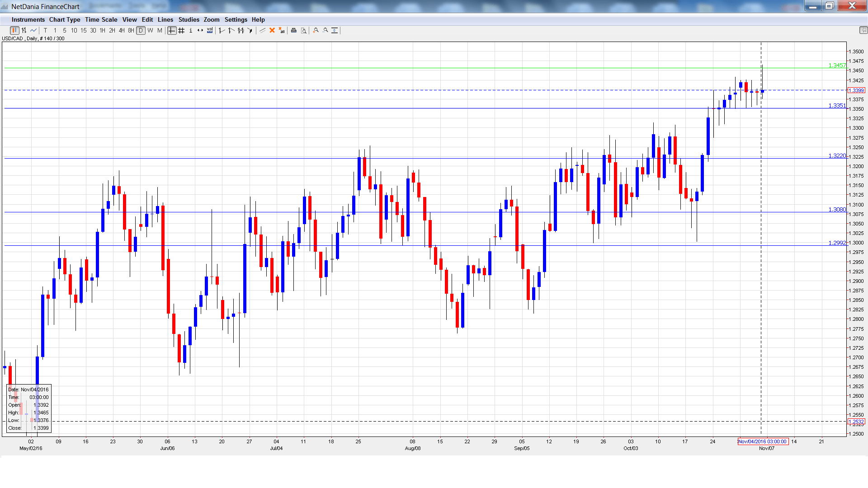Toggle the crosshair cursor mode
Screen dimensions: 868x488
tap(171, 30)
